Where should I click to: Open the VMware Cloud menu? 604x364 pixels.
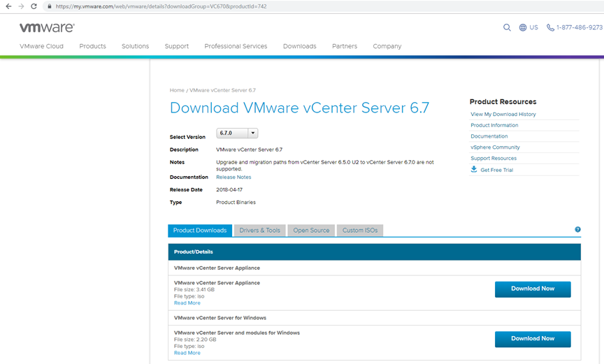(x=42, y=46)
